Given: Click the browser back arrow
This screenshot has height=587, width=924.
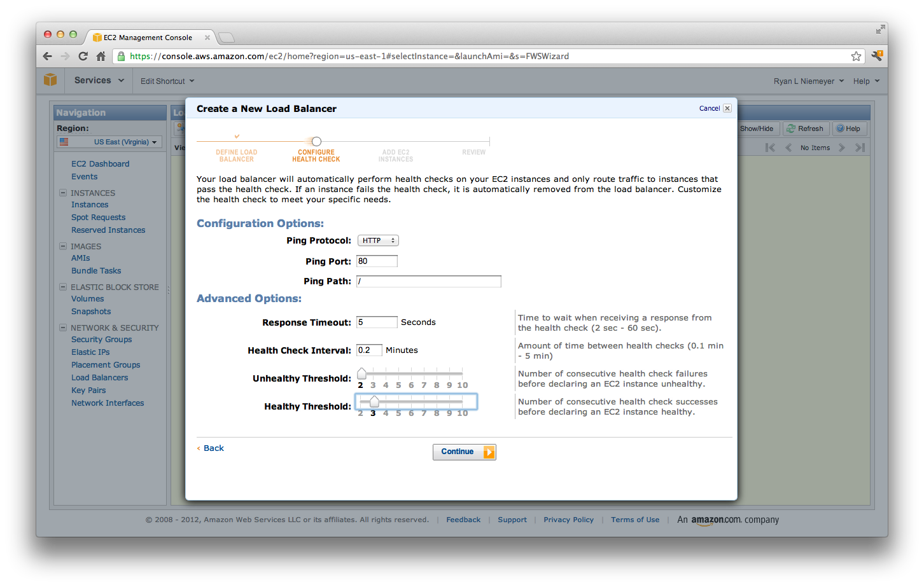Looking at the screenshot, I should coord(48,56).
